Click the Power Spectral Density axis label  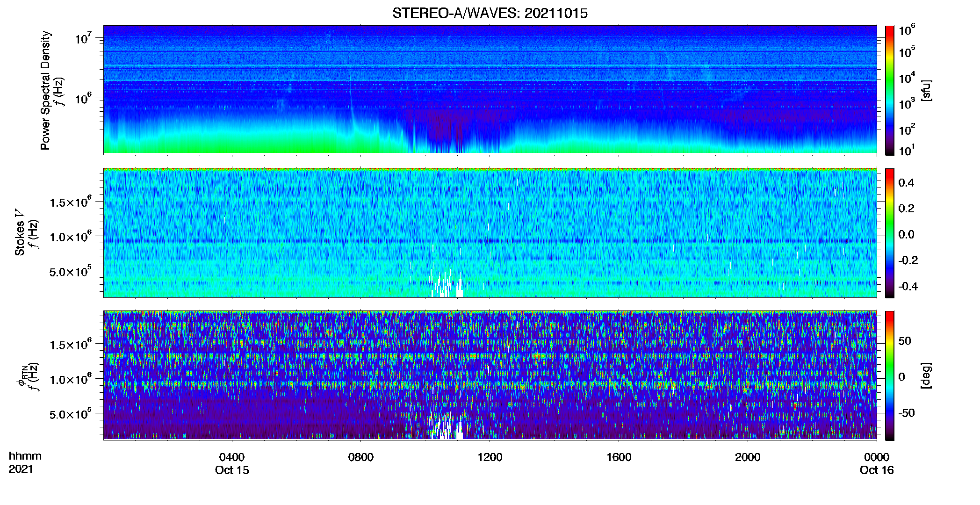[x=45, y=90]
